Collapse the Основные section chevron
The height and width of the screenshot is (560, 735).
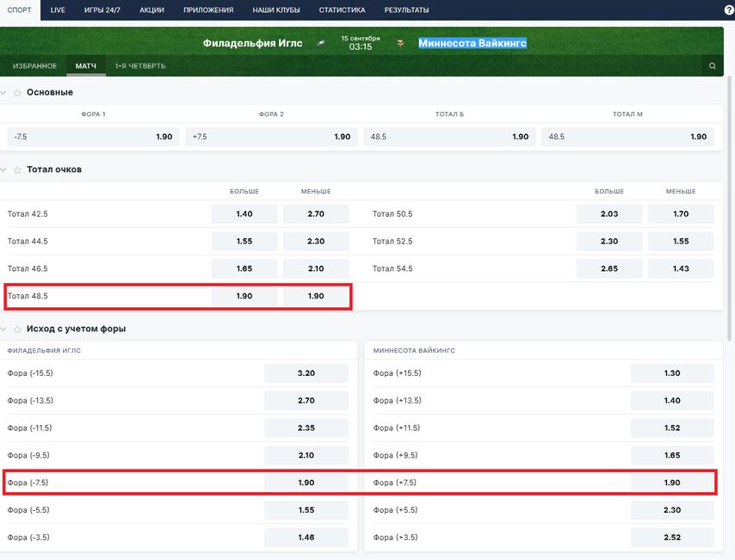pyautogui.click(x=3, y=93)
